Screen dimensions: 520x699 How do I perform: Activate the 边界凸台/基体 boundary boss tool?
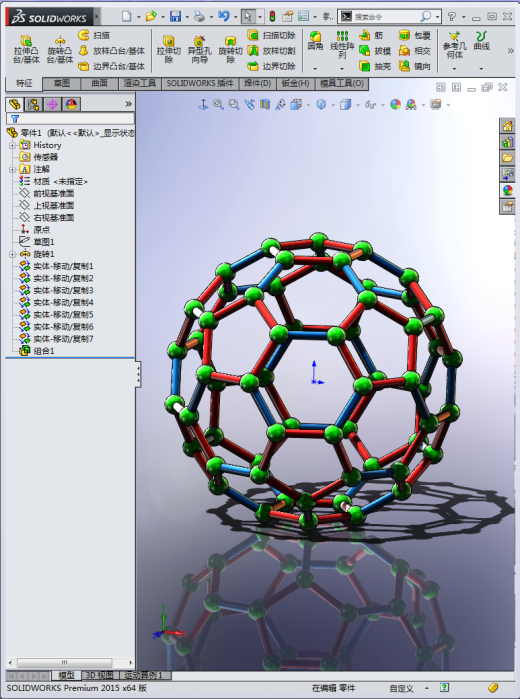tap(112, 66)
